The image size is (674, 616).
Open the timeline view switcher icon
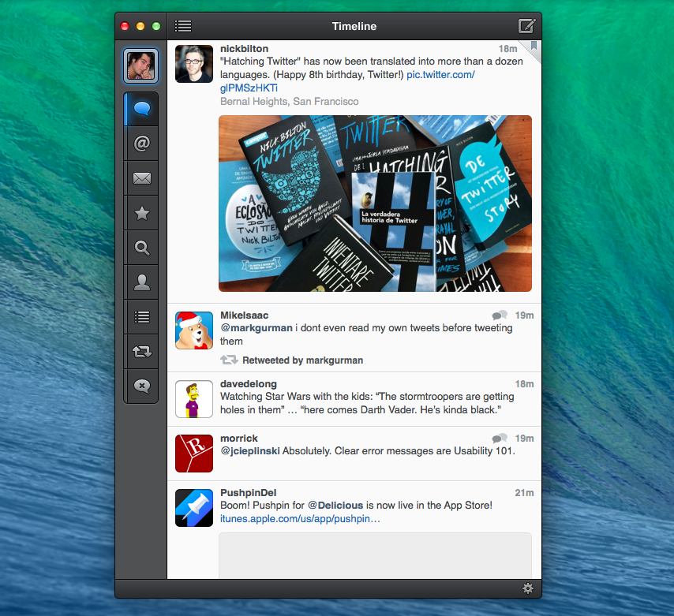point(183,25)
